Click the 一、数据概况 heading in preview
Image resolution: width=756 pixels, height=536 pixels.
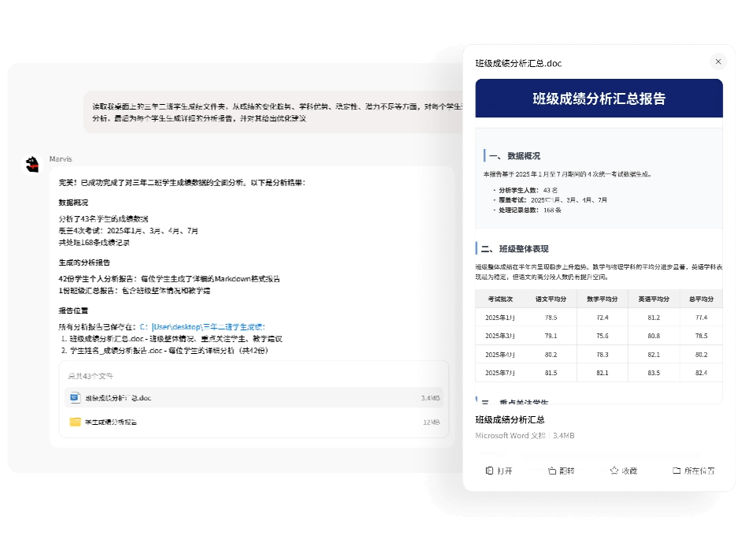(514, 156)
